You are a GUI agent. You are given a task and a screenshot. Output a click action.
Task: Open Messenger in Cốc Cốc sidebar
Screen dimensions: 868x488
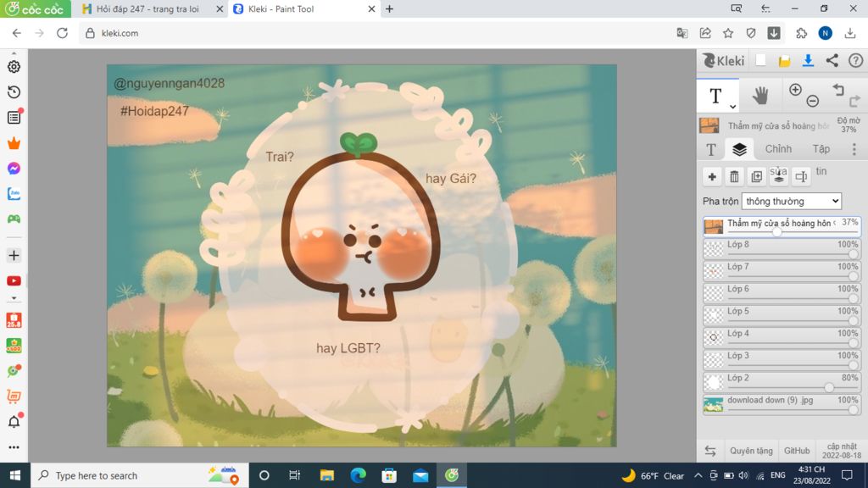point(14,169)
